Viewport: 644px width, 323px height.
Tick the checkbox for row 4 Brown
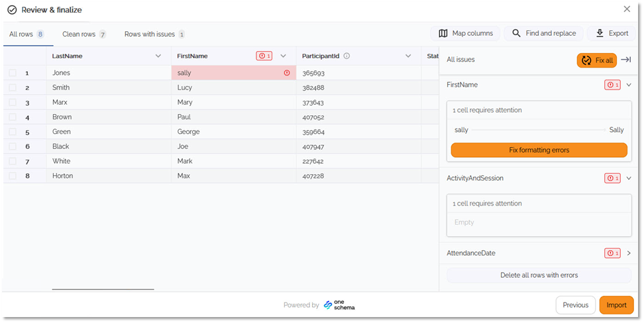13,117
